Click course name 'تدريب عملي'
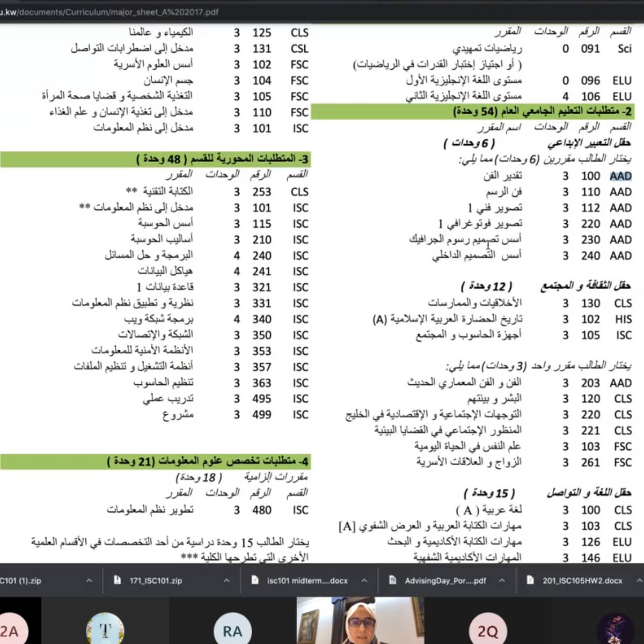The image size is (644, 644). click(x=169, y=399)
